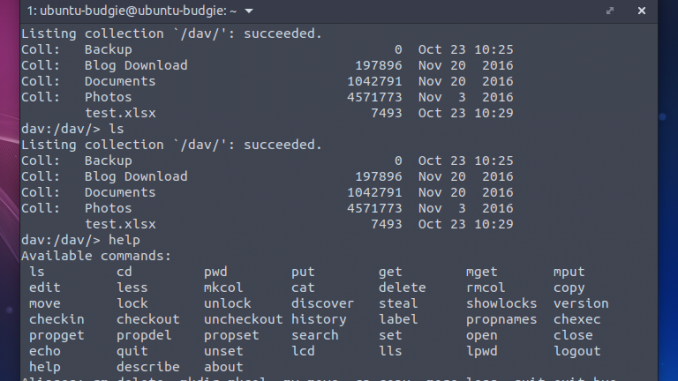Click the second 'Photos' collection entry
Viewport: 678px width, 381px height.
[x=108, y=208]
